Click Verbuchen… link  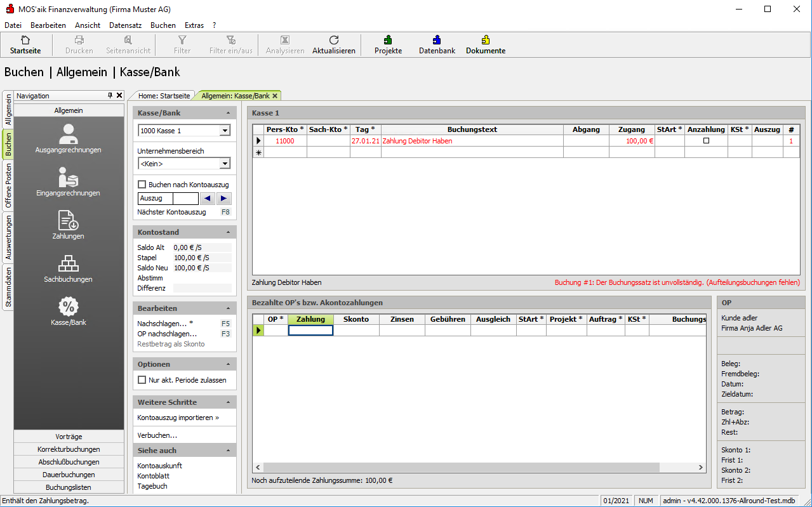(157, 436)
